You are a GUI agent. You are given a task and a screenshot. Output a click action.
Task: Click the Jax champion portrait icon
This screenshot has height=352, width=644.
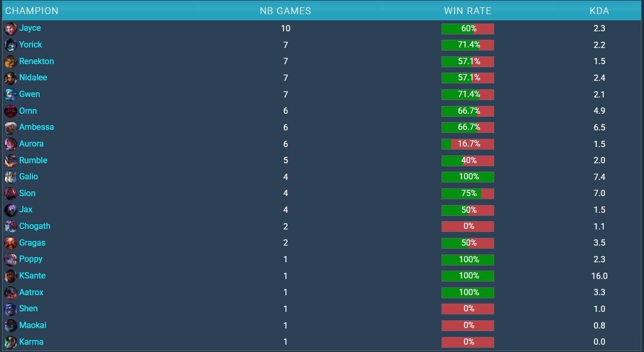10,210
